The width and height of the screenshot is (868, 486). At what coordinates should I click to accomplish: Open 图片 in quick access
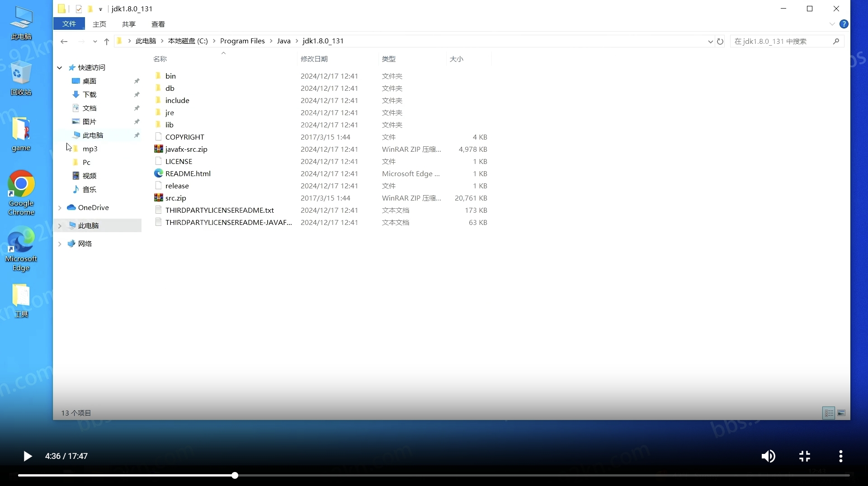pos(90,121)
